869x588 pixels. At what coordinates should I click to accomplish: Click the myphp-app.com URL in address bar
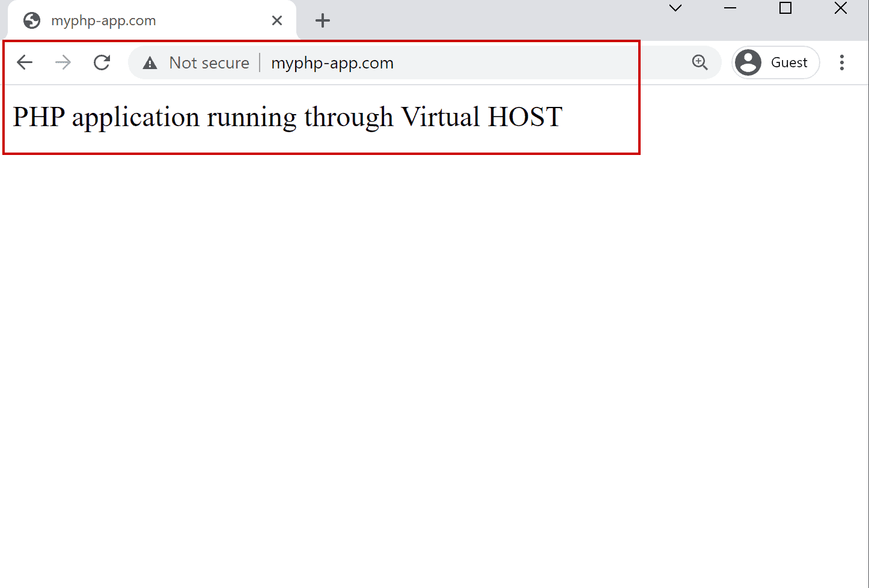(332, 63)
